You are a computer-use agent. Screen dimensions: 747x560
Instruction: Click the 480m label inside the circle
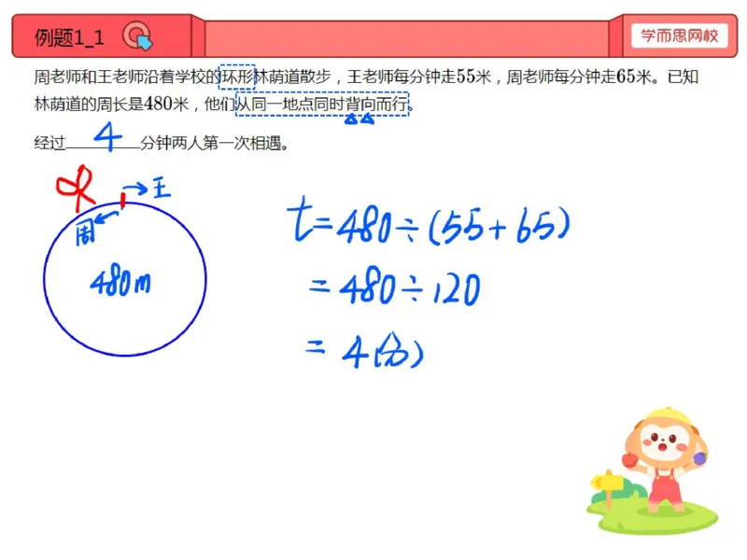120,281
